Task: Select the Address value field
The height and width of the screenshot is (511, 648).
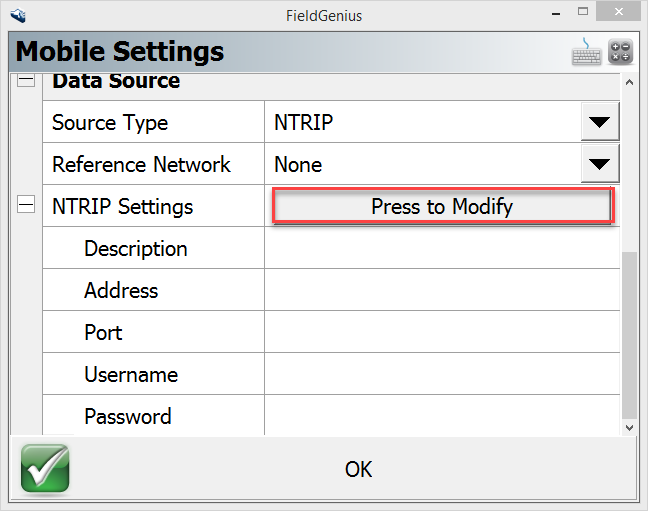Action: click(441, 290)
